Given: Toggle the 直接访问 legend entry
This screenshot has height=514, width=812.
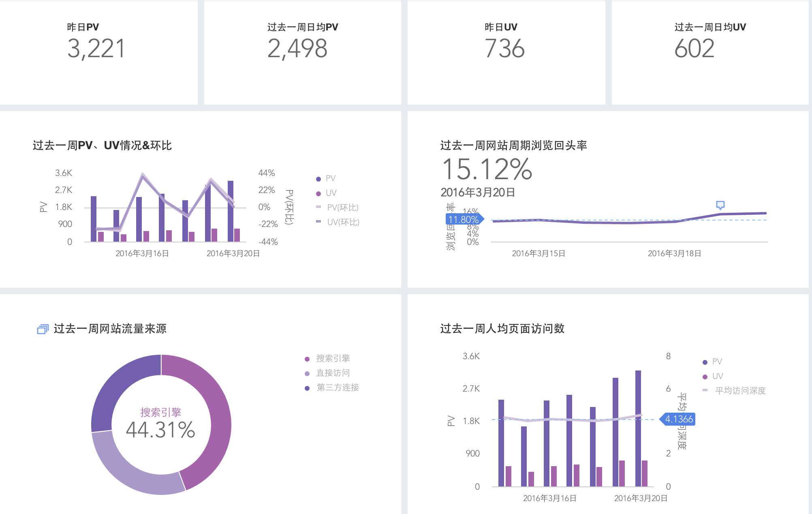Looking at the screenshot, I should (x=327, y=373).
